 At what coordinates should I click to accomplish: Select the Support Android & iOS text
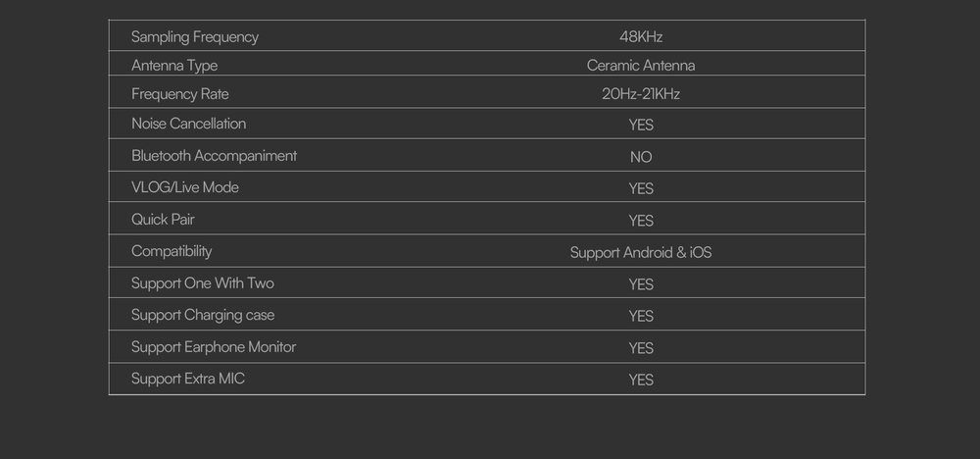point(641,253)
